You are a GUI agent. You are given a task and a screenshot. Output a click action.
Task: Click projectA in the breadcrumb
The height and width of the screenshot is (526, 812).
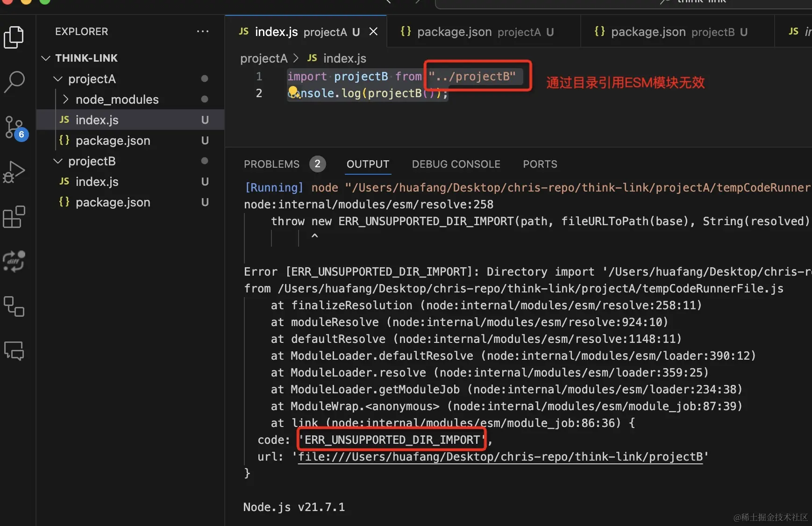(264, 58)
